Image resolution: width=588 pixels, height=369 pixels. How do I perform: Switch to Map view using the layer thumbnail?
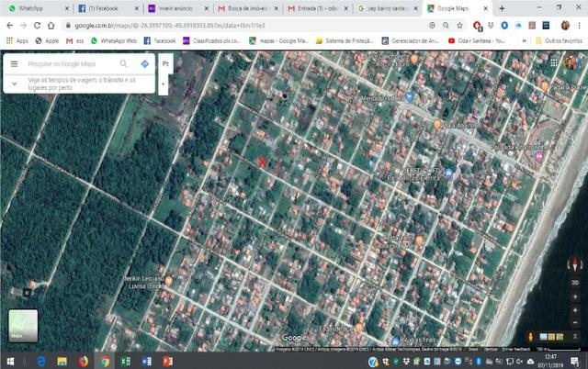(x=23, y=326)
